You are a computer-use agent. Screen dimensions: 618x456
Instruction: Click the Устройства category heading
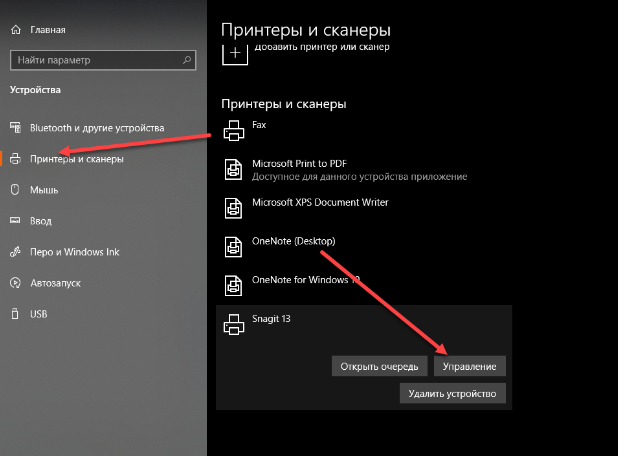click(35, 90)
